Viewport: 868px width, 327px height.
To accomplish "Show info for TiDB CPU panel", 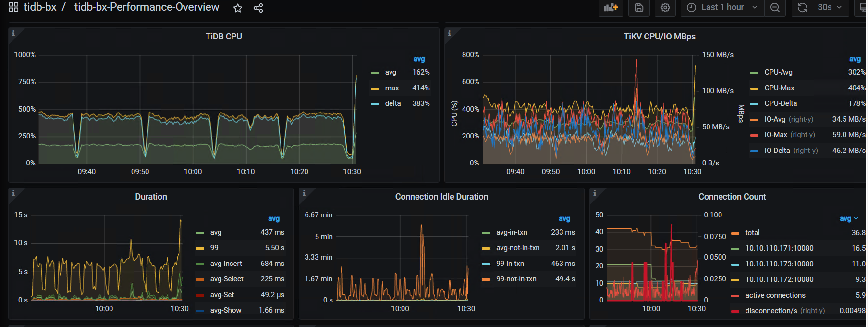I will (x=13, y=33).
